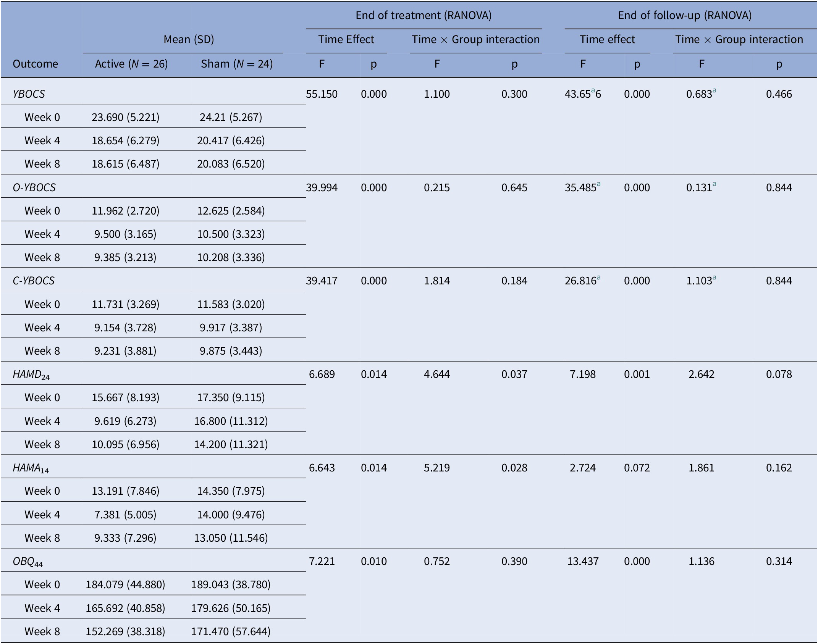818x644 pixels.
Task: Click footnote superscript a after 1.103
Action: [x=714, y=278]
